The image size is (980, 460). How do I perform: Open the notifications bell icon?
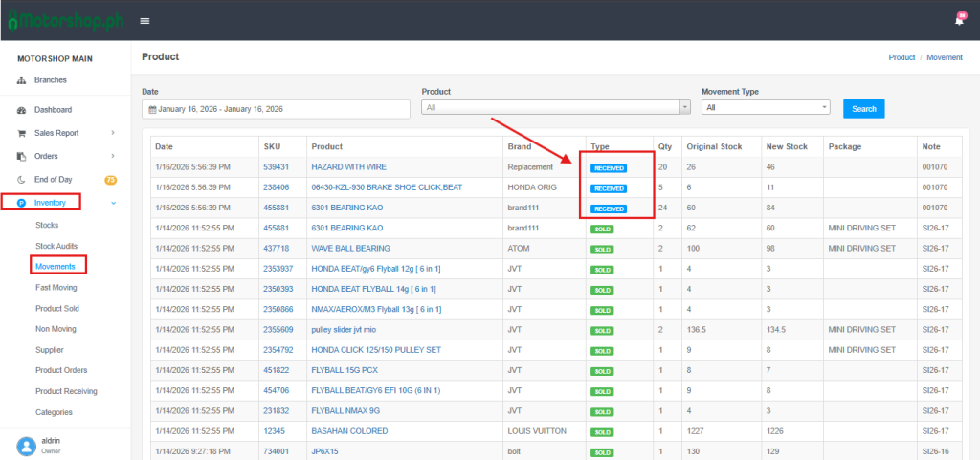(959, 20)
